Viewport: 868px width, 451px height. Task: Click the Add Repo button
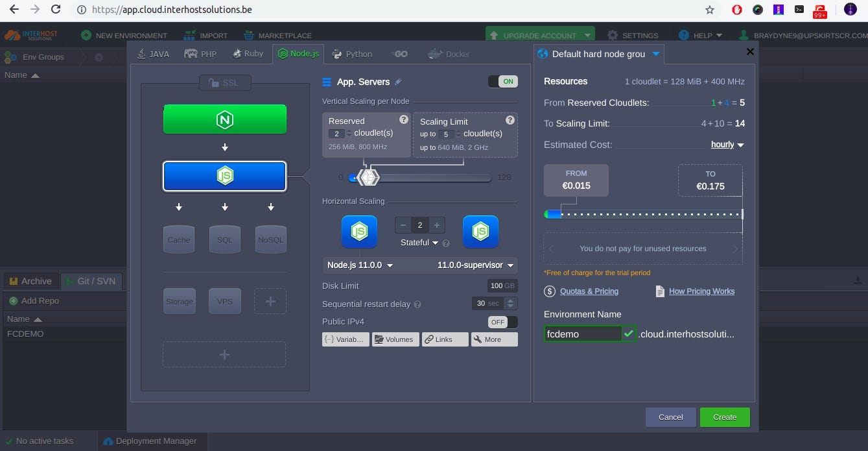pyautogui.click(x=34, y=301)
